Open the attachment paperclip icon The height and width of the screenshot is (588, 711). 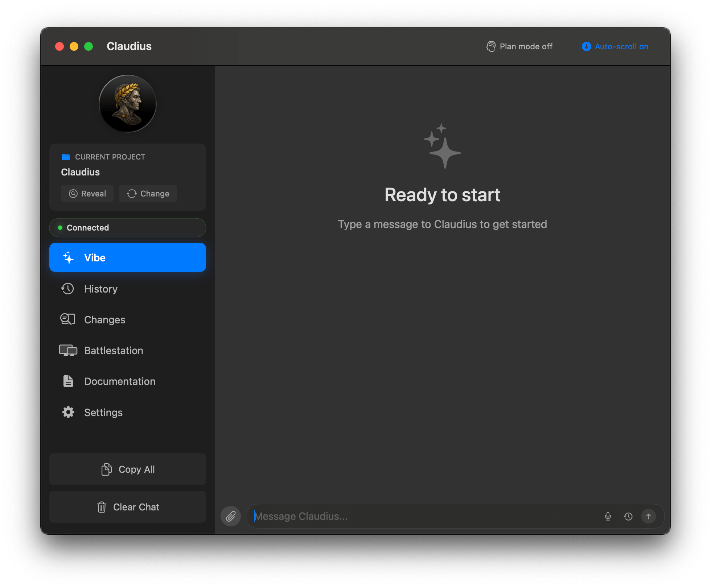[x=231, y=516]
